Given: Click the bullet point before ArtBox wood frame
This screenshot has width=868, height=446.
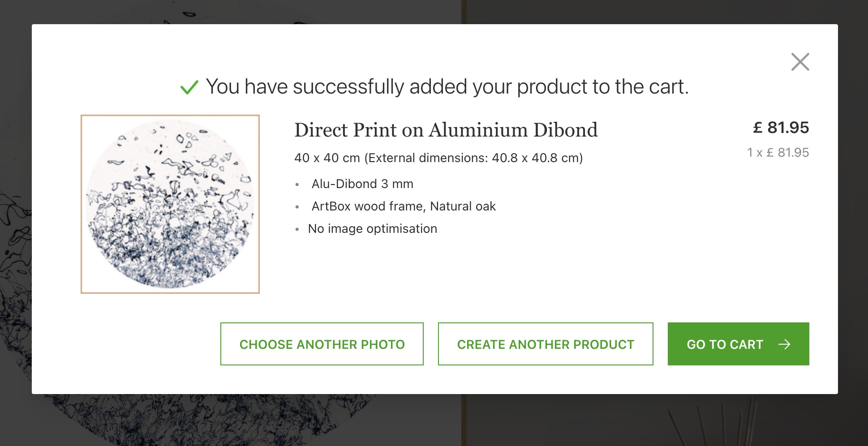Looking at the screenshot, I should (x=297, y=207).
